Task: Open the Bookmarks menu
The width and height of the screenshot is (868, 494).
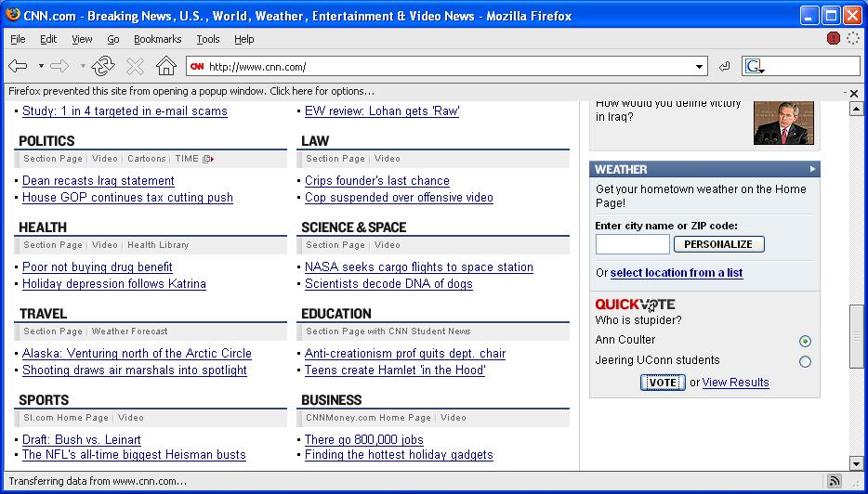Action: point(157,39)
